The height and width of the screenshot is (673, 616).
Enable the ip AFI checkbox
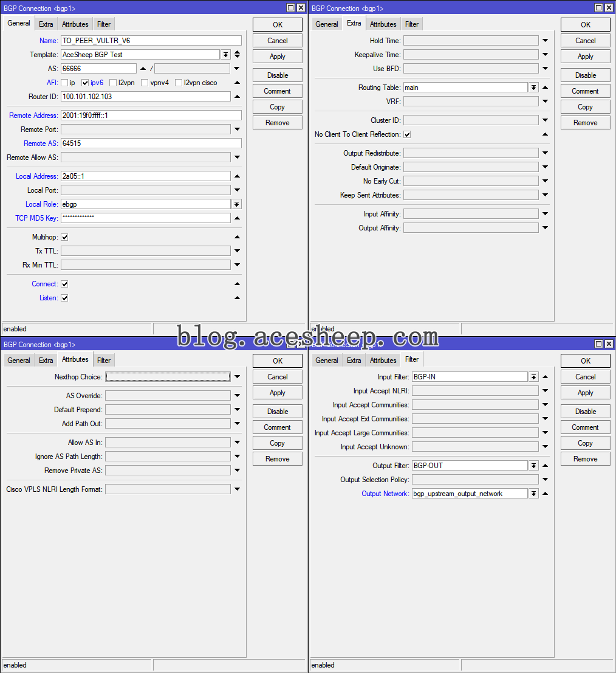(x=64, y=83)
